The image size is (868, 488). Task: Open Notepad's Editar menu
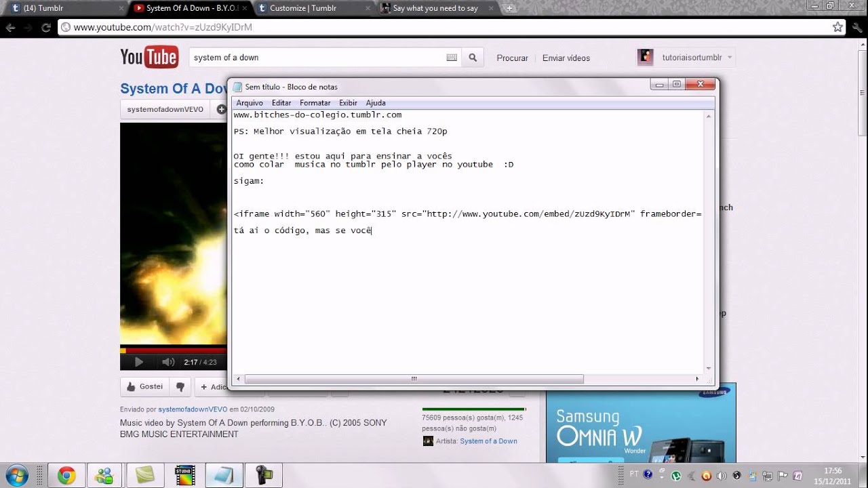[x=281, y=103]
